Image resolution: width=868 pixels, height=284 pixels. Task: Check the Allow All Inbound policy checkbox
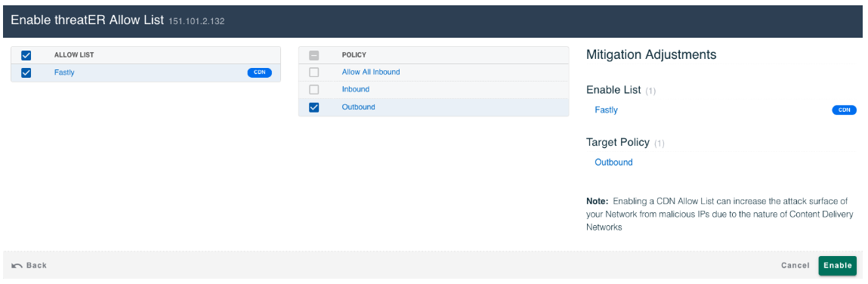point(314,72)
